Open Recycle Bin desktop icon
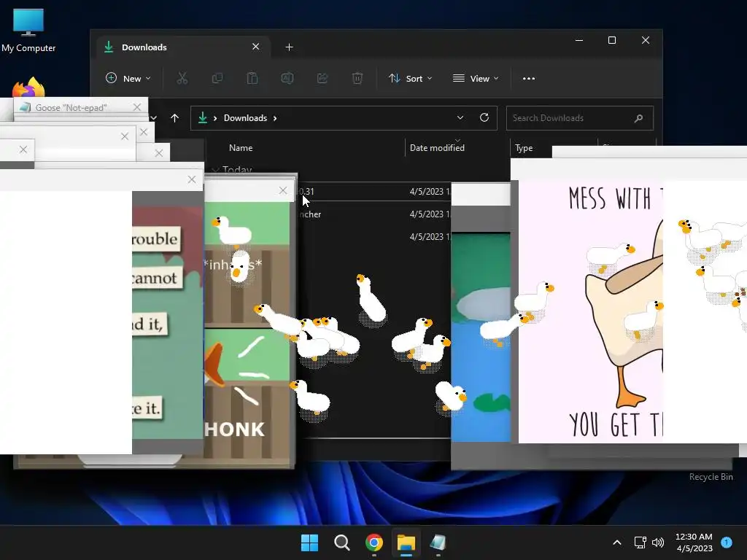The height and width of the screenshot is (560, 747). pos(711,477)
